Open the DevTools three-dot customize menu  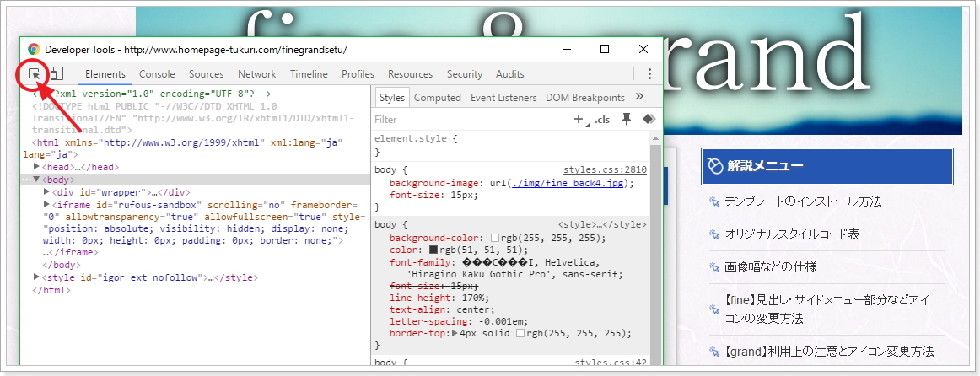click(649, 74)
